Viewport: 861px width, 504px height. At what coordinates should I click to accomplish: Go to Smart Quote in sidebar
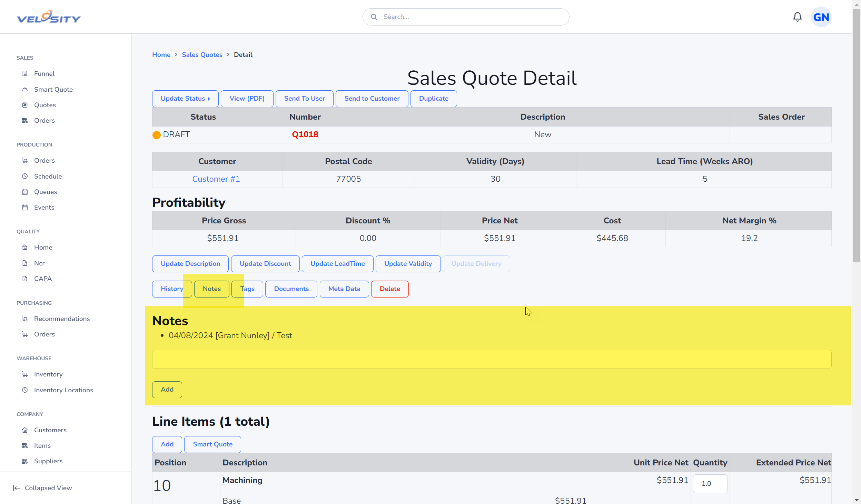click(53, 89)
